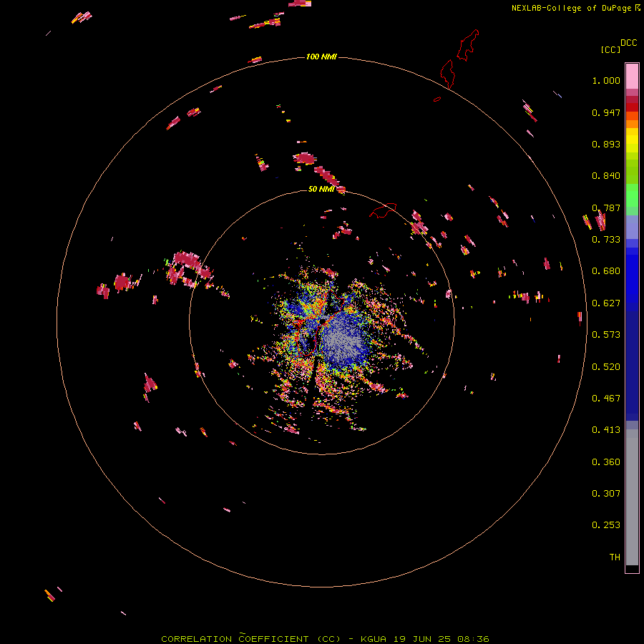The height and width of the screenshot is (644, 644).
Task: Click the 0.893 scale value
Action: pyautogui.click(x=606, y=144)
